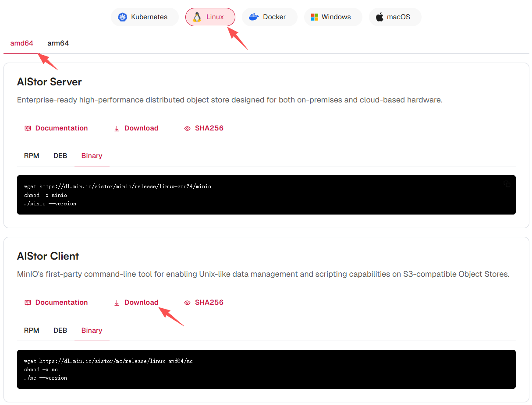Click the Docker whale icon

pos(254,17)
